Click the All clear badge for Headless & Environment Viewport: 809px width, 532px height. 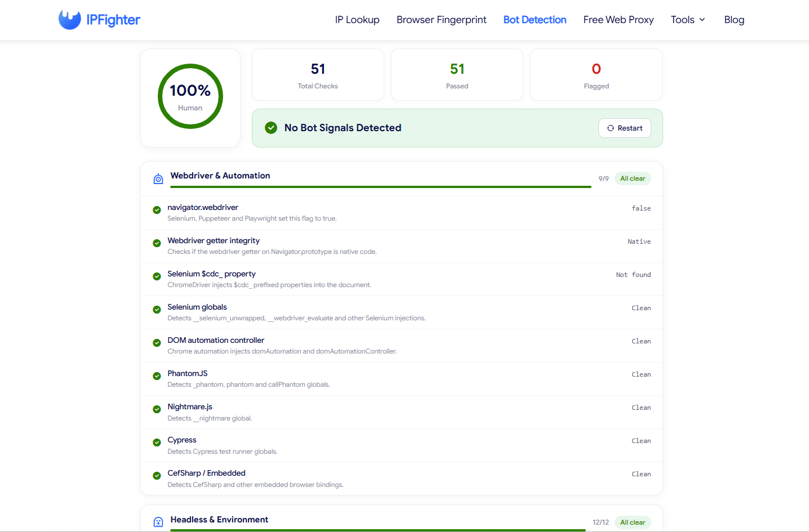633,522
